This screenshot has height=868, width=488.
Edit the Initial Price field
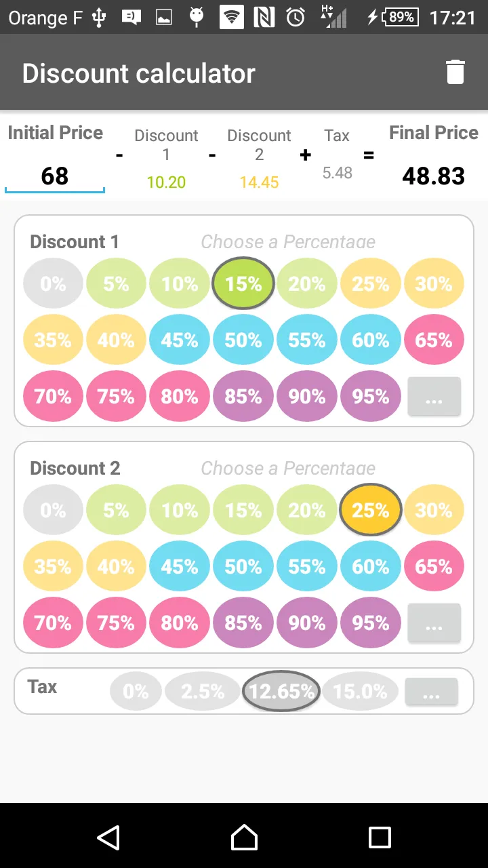pyautogui.click(x=55, y=176)
